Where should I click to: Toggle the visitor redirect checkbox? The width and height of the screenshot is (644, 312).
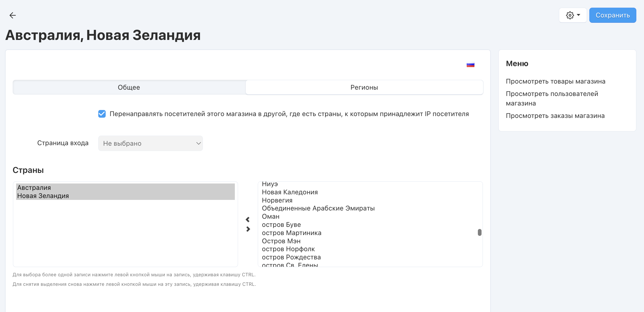tap(102, 114)
